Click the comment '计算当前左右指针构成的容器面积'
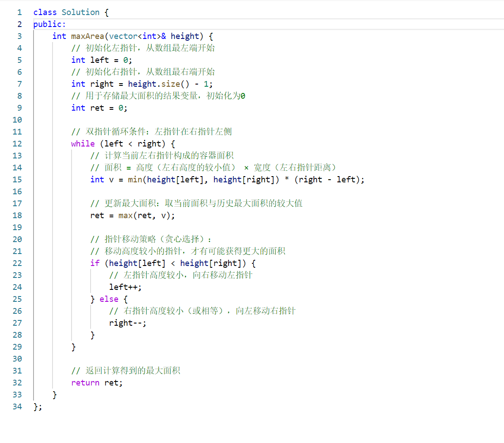This screenshot has height=443, width=504. coord(162,156)
